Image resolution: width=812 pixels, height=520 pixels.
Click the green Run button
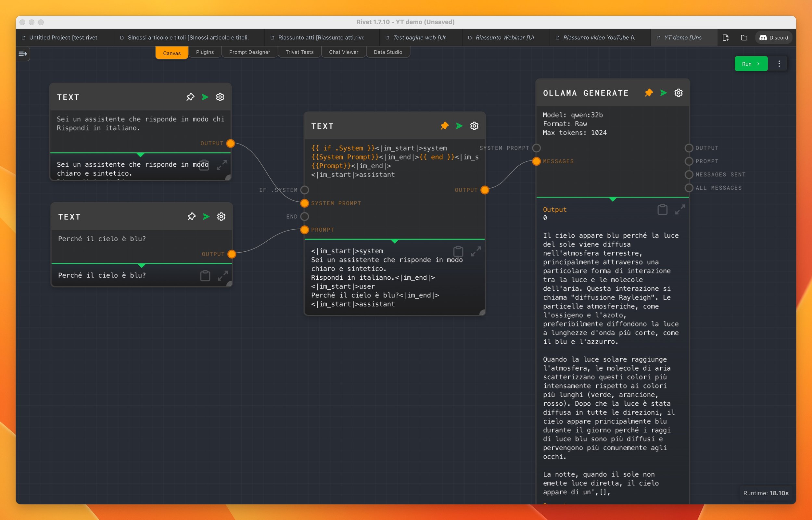pyautogui.click(x=751, y=64)
